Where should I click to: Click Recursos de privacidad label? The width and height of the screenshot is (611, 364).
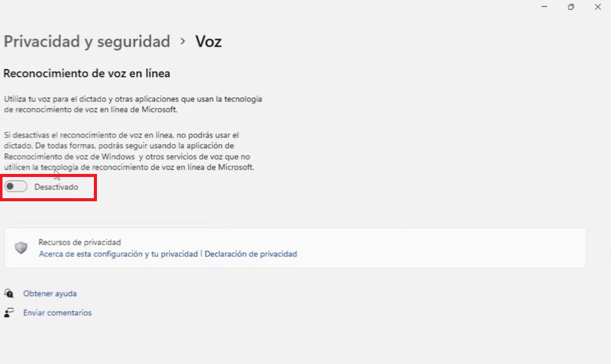(x=80, y=242)
